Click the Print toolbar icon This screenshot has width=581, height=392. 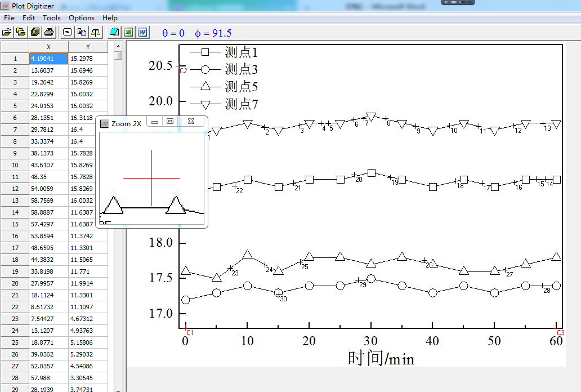pyautogui.click(x=49, y=32)
